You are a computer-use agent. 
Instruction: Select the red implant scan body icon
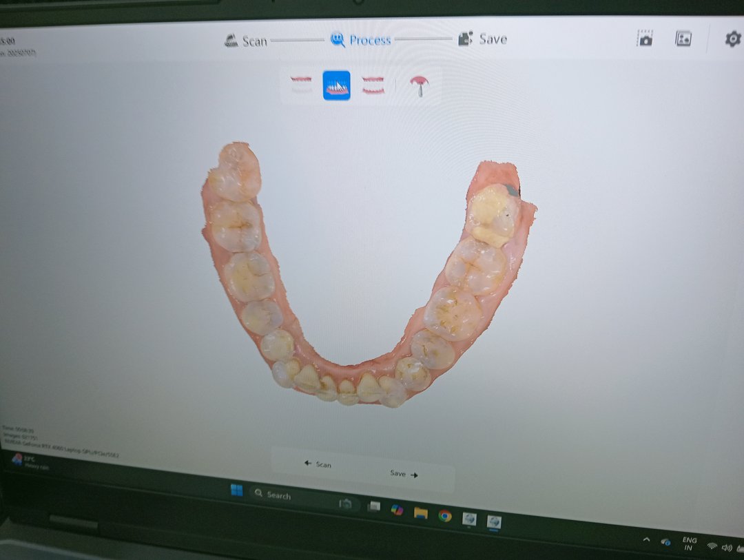tap(418, 86)
